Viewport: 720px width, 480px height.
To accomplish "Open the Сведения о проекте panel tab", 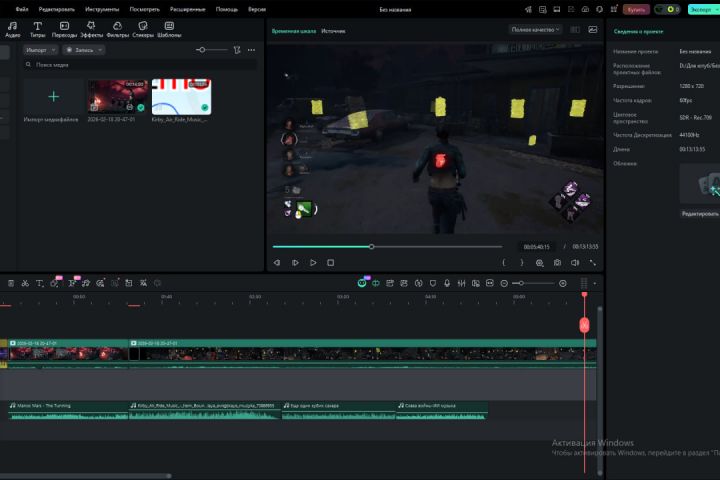I will click(x=638, y=31).
